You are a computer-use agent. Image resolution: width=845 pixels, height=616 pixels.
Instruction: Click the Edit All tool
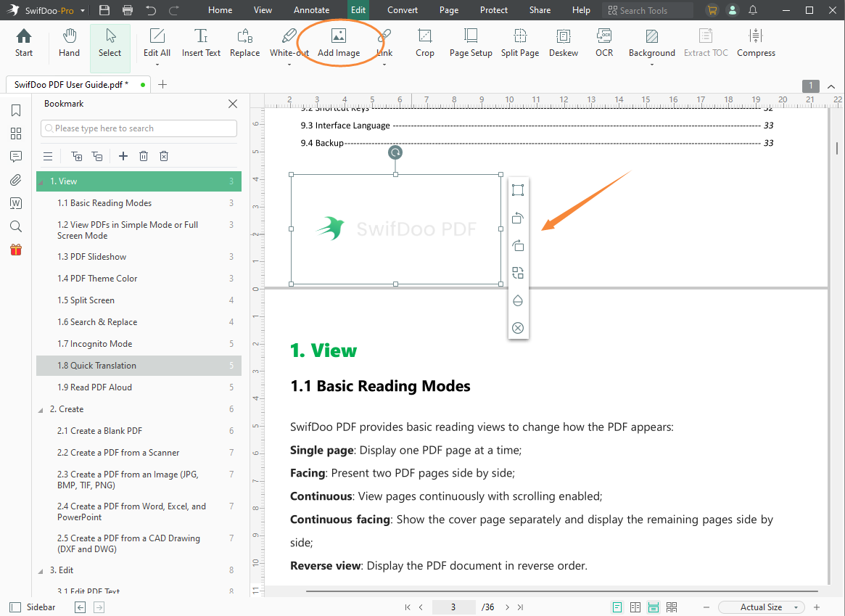[157, 43]
